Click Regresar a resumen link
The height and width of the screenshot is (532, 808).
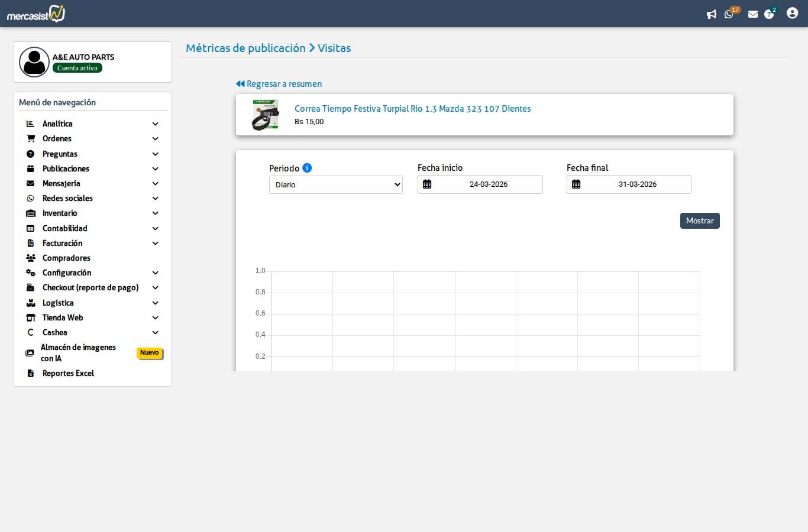pos(279,84)
